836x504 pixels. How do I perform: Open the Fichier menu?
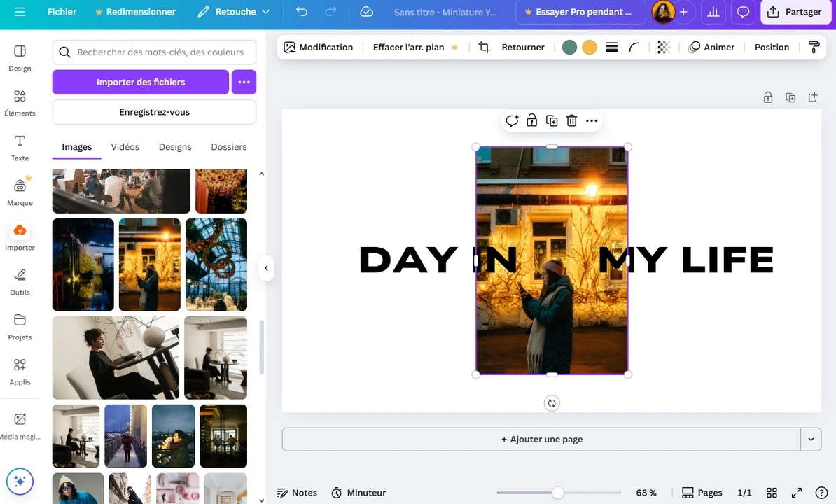click(62, 12)
